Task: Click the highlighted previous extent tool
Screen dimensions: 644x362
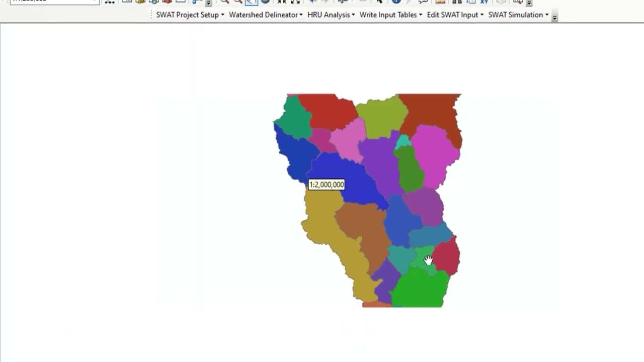Action: pos(252,2)
